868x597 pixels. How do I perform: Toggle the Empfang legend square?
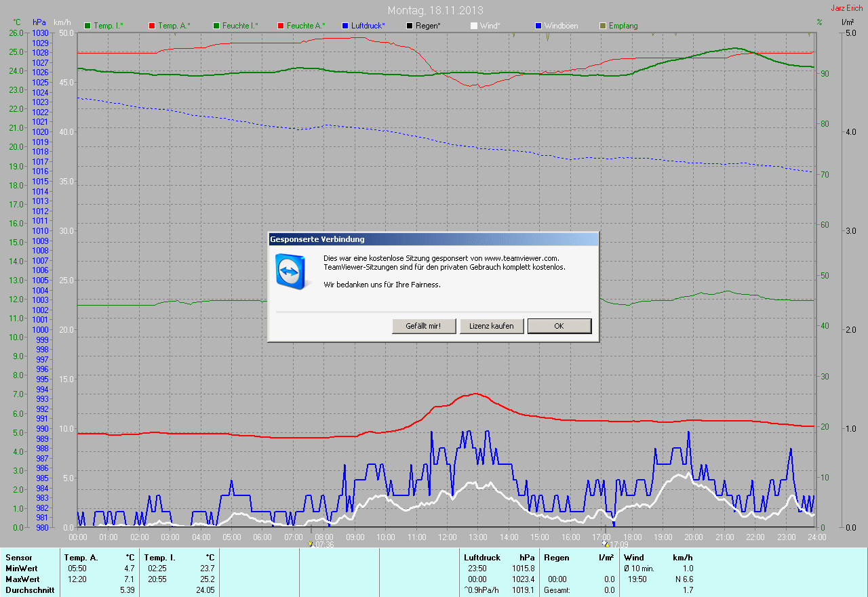coord(602,26)
